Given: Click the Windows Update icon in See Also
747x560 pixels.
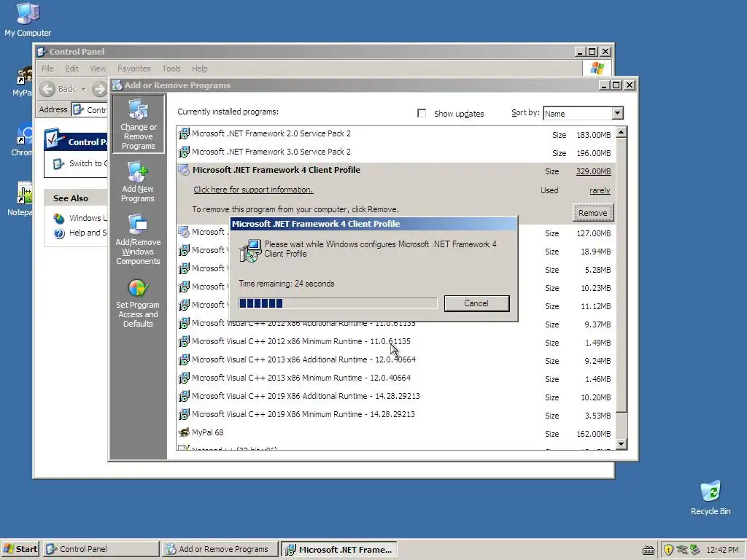Looking at the screenshot, I should (59, 219).
